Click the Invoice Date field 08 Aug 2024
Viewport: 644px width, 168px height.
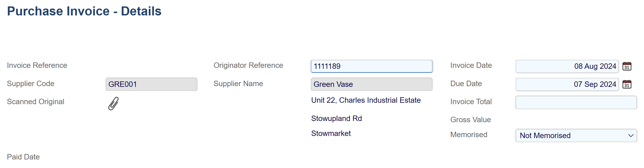[567, 66]
